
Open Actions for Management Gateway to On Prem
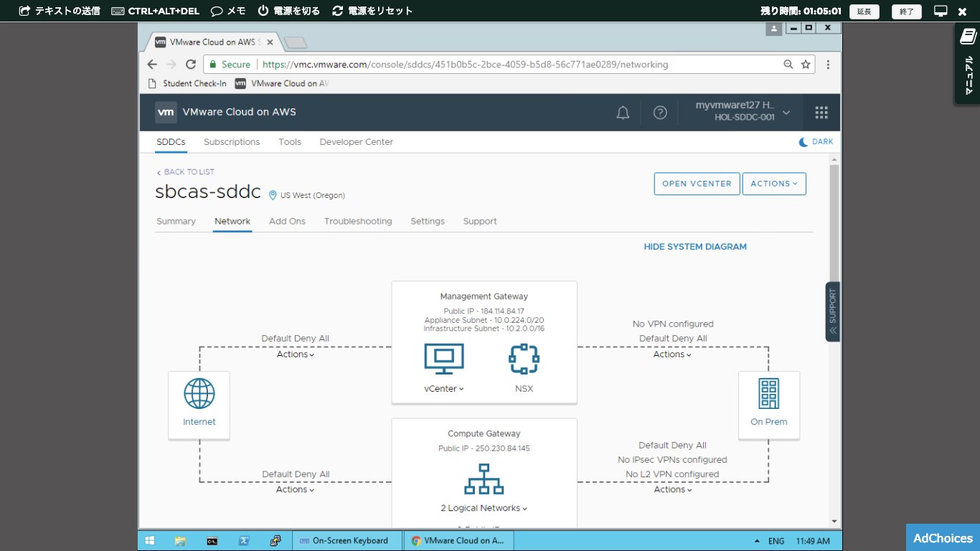click(x=672, y=354)
